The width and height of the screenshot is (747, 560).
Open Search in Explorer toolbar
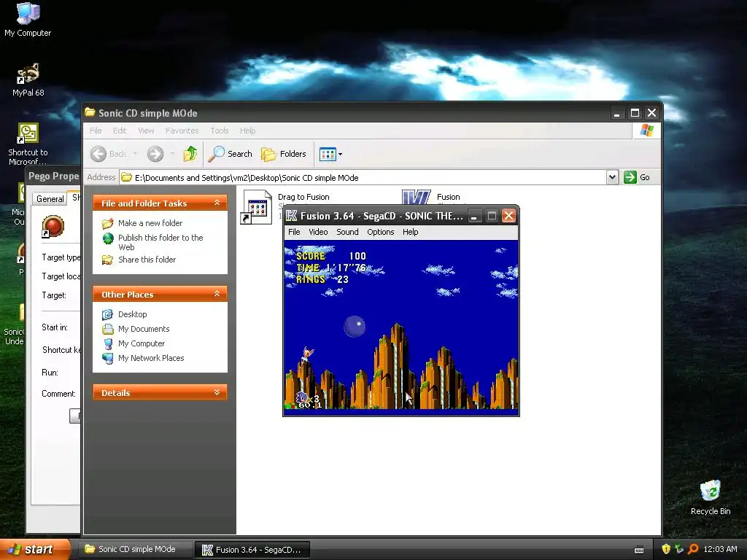(230, 154)
